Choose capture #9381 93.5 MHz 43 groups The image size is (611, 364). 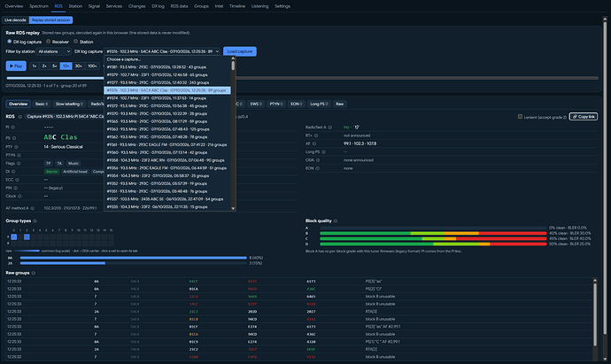pyautogui.click(x=167, y=67)
